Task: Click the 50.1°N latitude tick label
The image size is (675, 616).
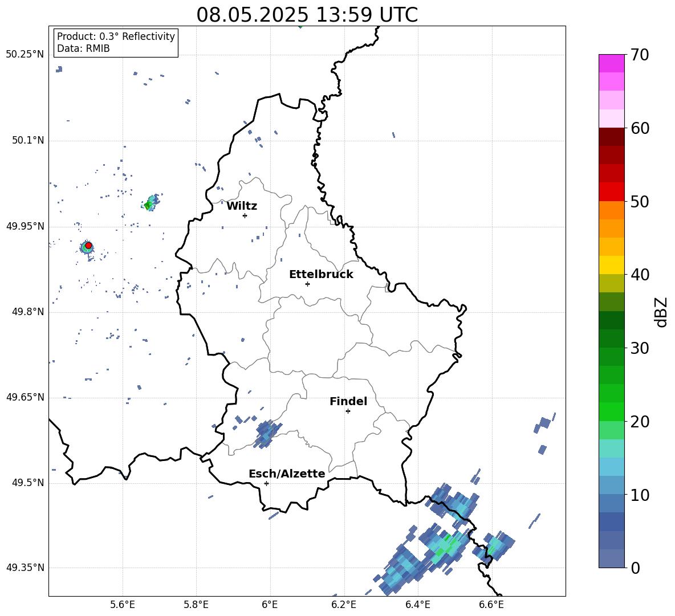Action: (x=27, y=140)
